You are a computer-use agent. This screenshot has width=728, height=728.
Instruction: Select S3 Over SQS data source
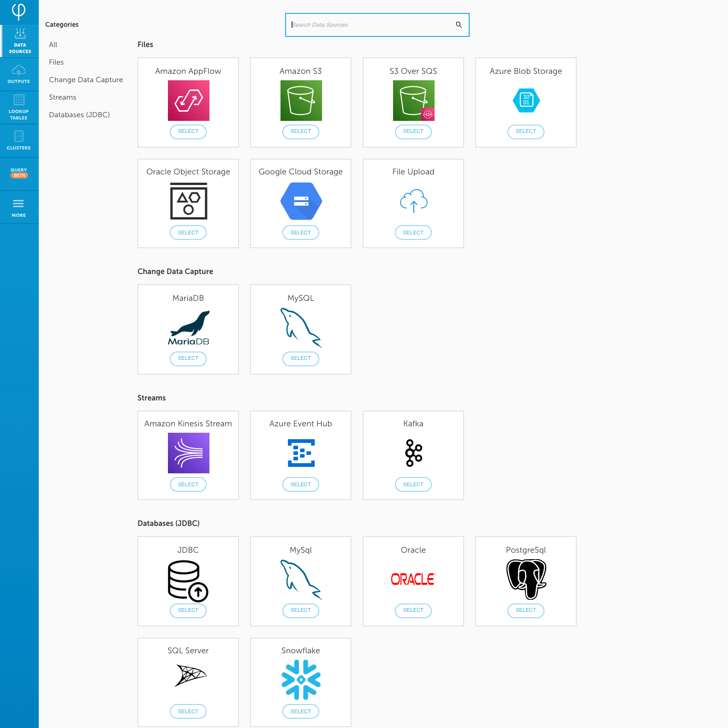[x=413, y=131]
